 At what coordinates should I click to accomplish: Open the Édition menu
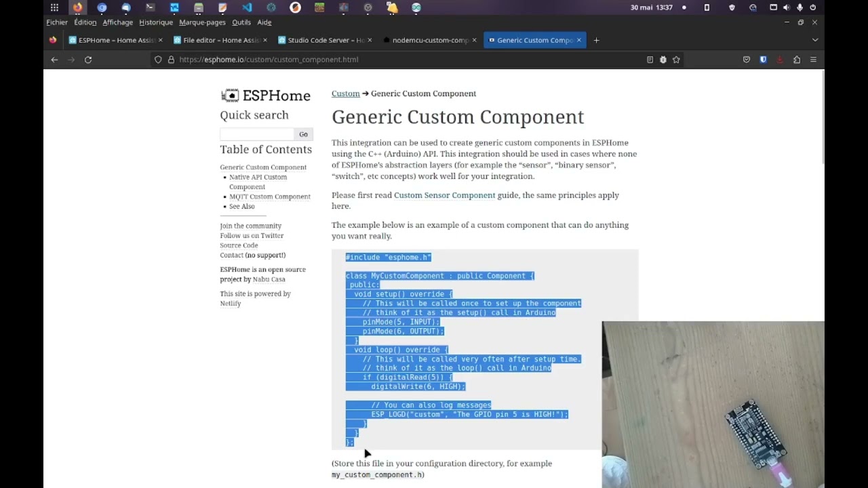pyautogui.click(x=85, y=22)
